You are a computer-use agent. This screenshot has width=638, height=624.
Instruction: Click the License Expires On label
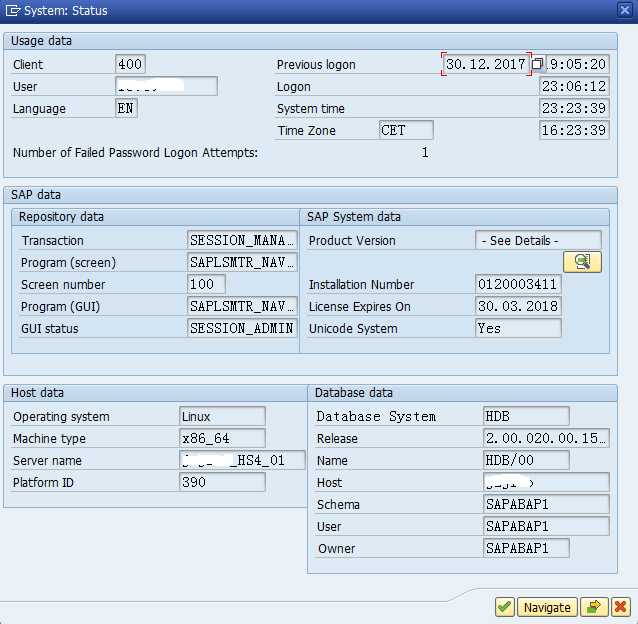(360, 306)
